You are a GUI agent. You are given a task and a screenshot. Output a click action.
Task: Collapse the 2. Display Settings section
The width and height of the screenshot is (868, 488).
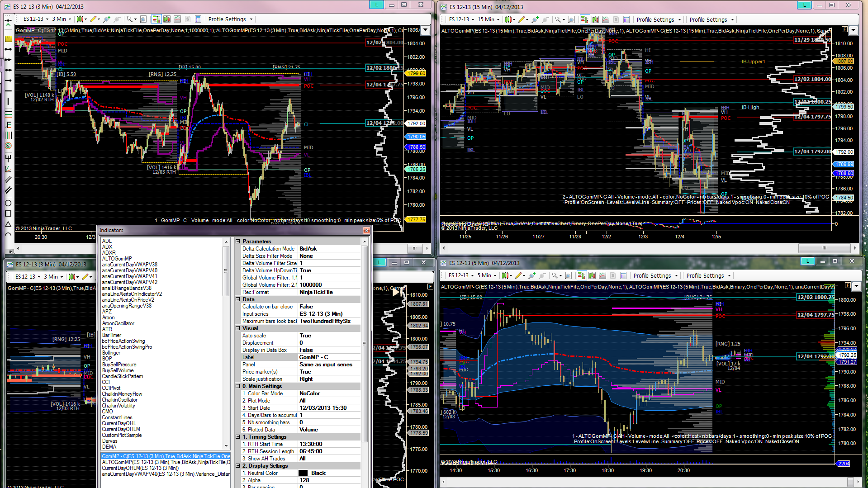(x=237, y=466)
